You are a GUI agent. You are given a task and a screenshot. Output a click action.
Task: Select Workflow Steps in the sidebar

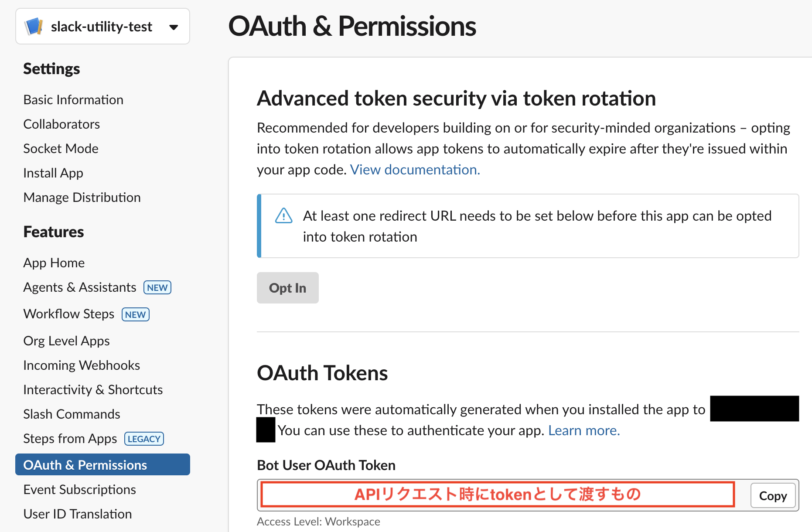pyautogui.click(x=68, y=314)
